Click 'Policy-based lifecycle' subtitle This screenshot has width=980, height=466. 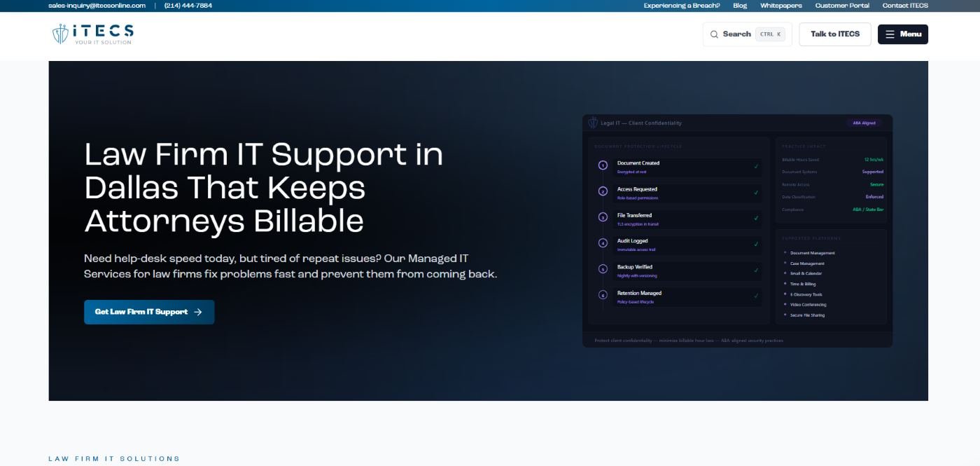[636, 302]
